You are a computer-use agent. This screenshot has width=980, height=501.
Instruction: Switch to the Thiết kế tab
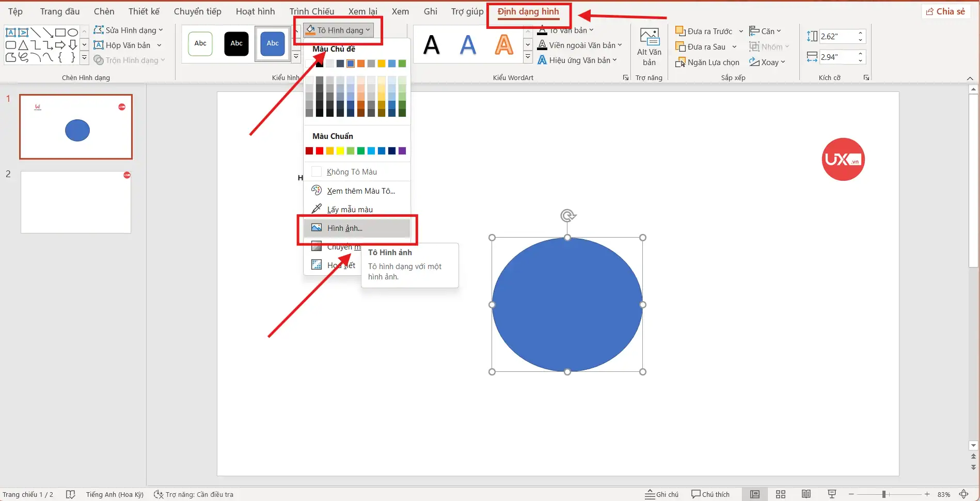[144, 11]
